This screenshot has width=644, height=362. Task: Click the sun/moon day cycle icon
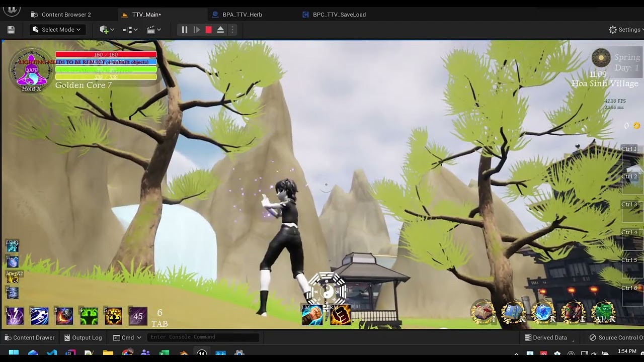(x=601, y=58)
